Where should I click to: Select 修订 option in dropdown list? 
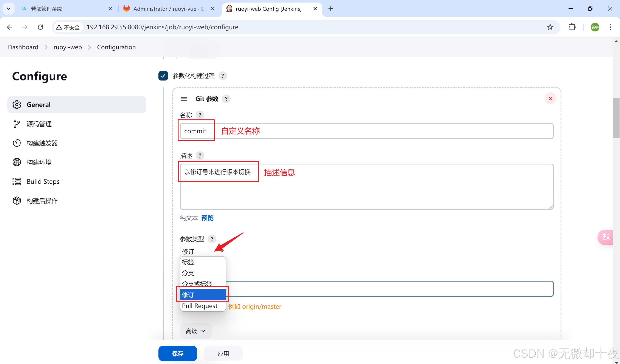(x=203, y=295)
